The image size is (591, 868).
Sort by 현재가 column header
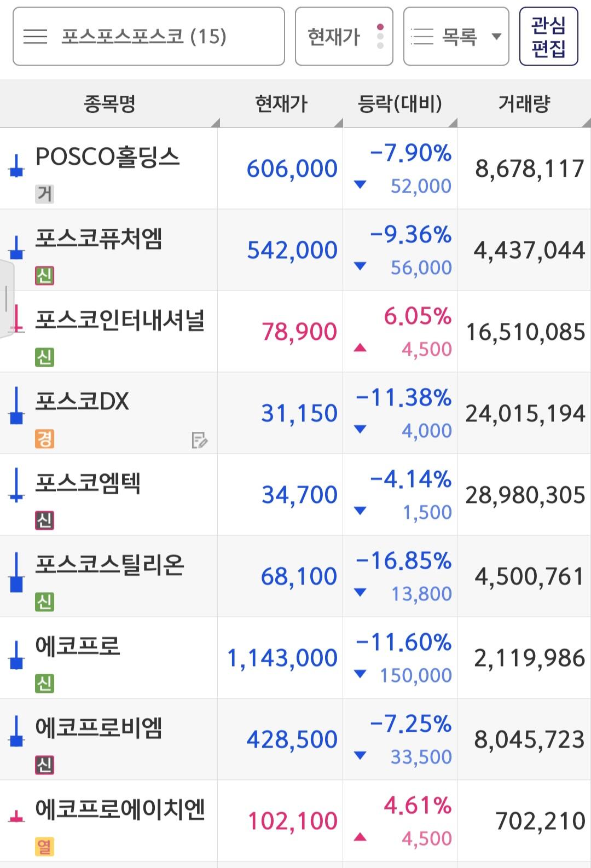click(x=281, y=103)
